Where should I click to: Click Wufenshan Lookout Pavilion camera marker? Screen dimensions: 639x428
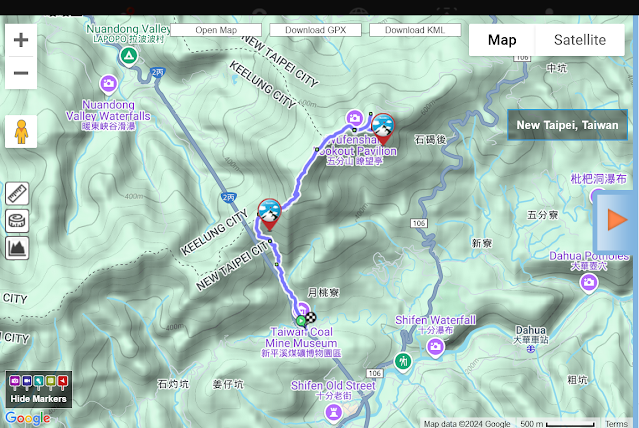pyautogui.click(x=355, y=118)
